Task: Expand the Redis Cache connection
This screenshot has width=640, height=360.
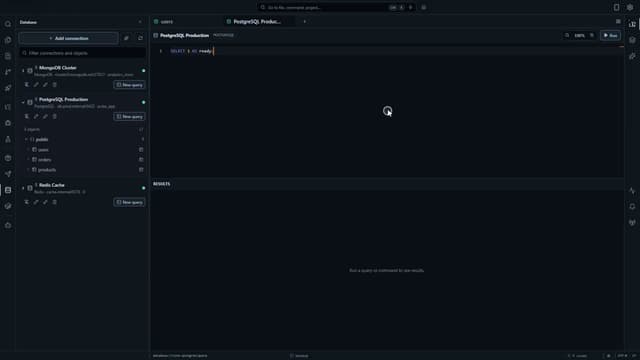Action: point(23,188)
